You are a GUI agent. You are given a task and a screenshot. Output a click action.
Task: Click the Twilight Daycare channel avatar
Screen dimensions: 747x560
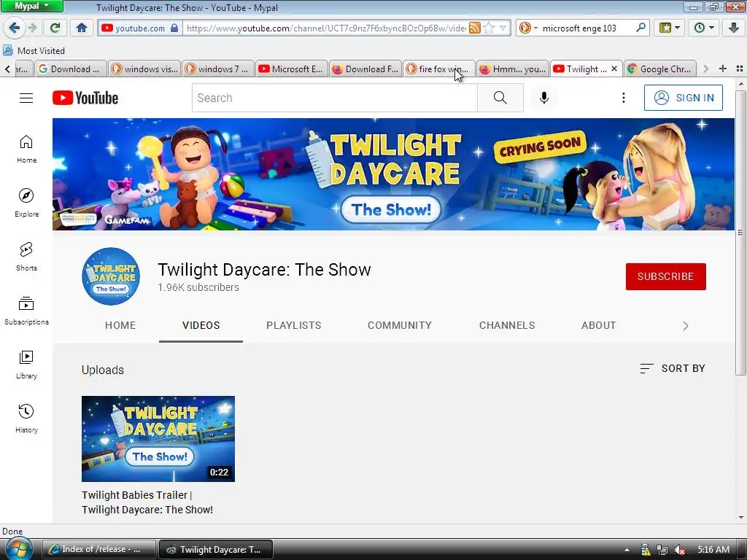(111, 276)
